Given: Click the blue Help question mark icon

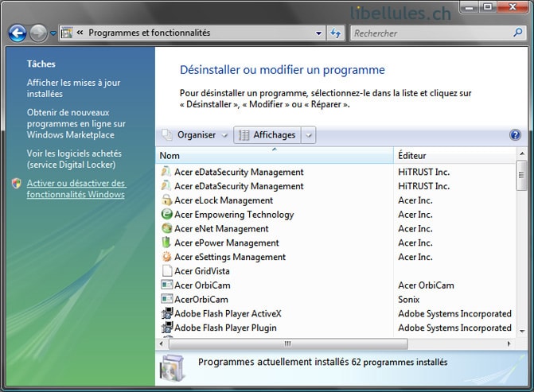Looking at the screenshot, I should click(515, 135).
